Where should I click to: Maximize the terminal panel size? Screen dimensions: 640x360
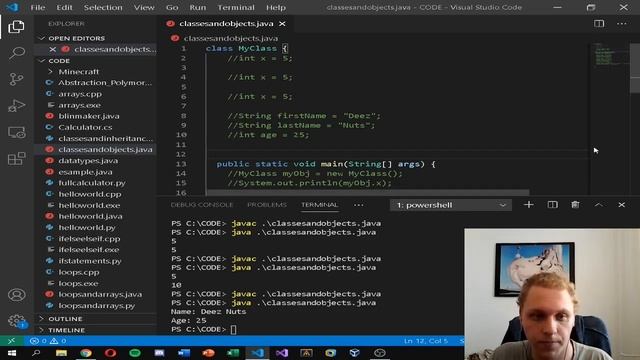tap(598, 204)
